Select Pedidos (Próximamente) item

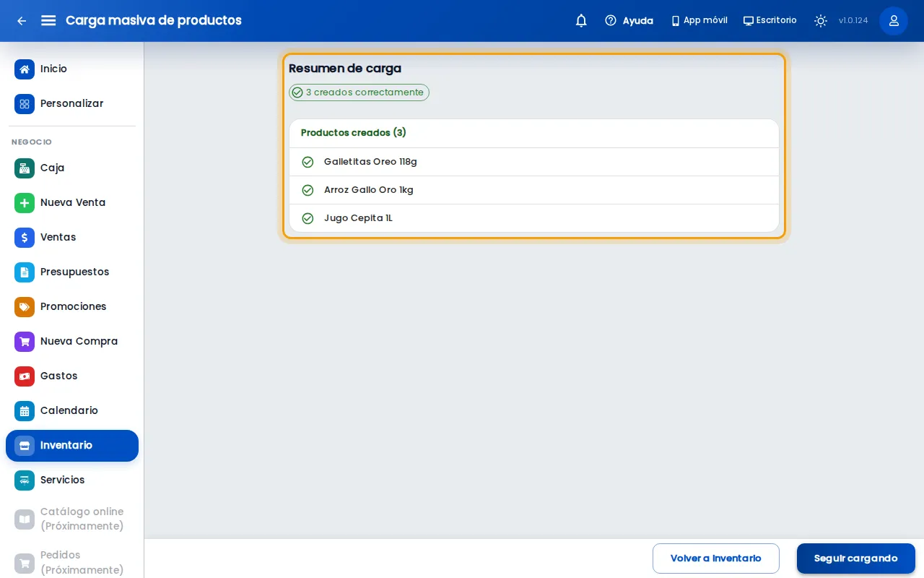[72, 562]
